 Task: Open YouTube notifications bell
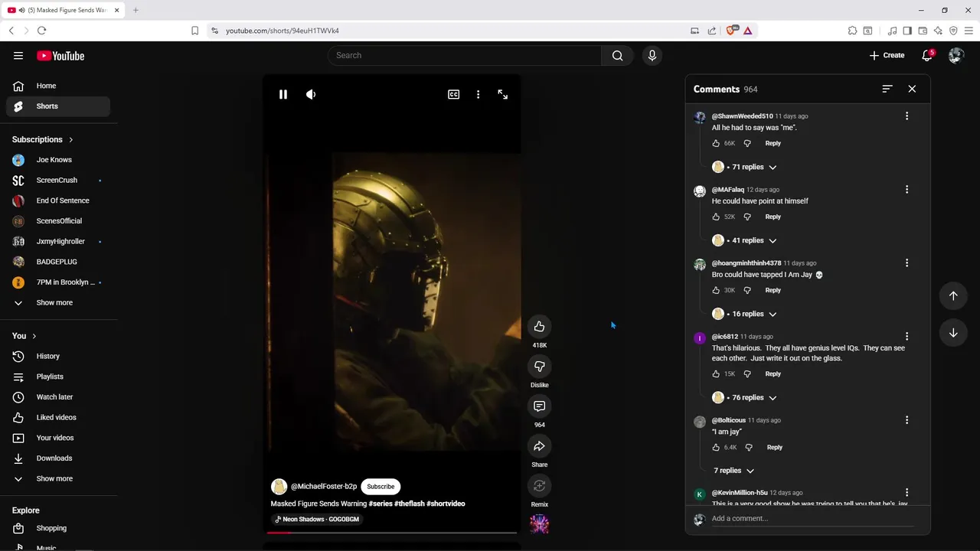[x=927, y=55]
